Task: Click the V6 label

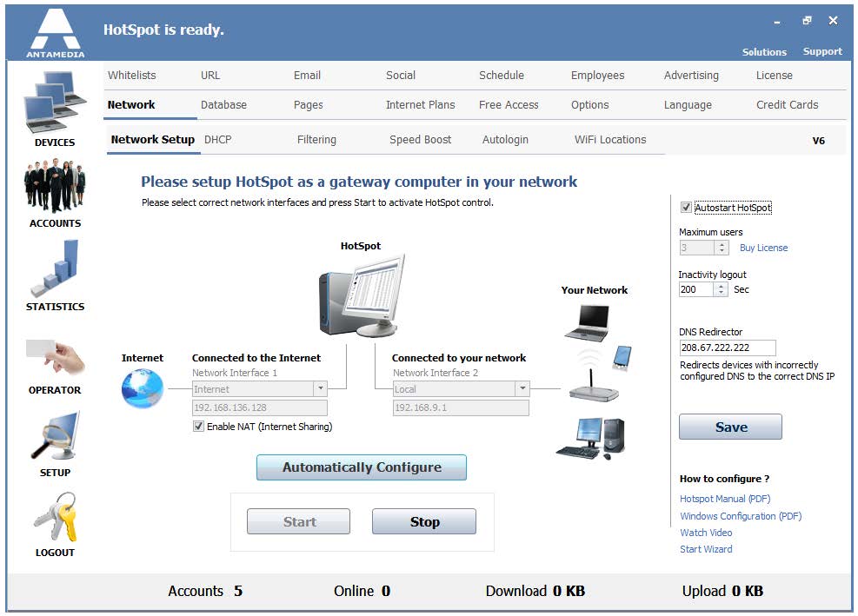Action: coord(819,141)
